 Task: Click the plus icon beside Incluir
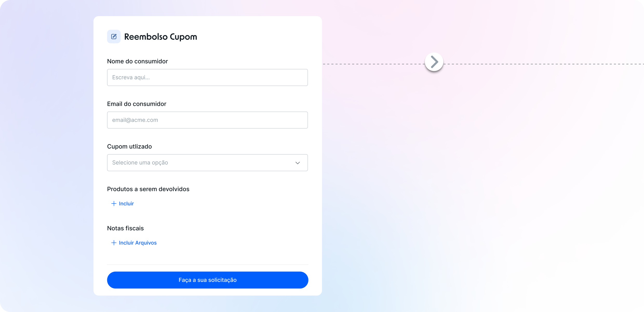click(114, 204)
